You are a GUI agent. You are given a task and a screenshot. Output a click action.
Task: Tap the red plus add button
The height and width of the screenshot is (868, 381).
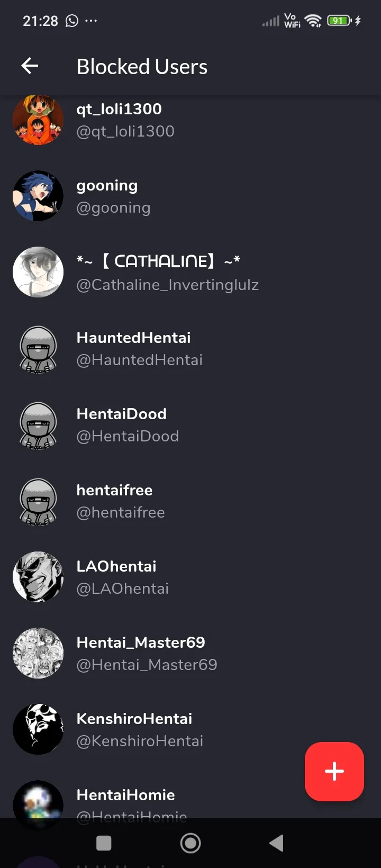point(334,771)
